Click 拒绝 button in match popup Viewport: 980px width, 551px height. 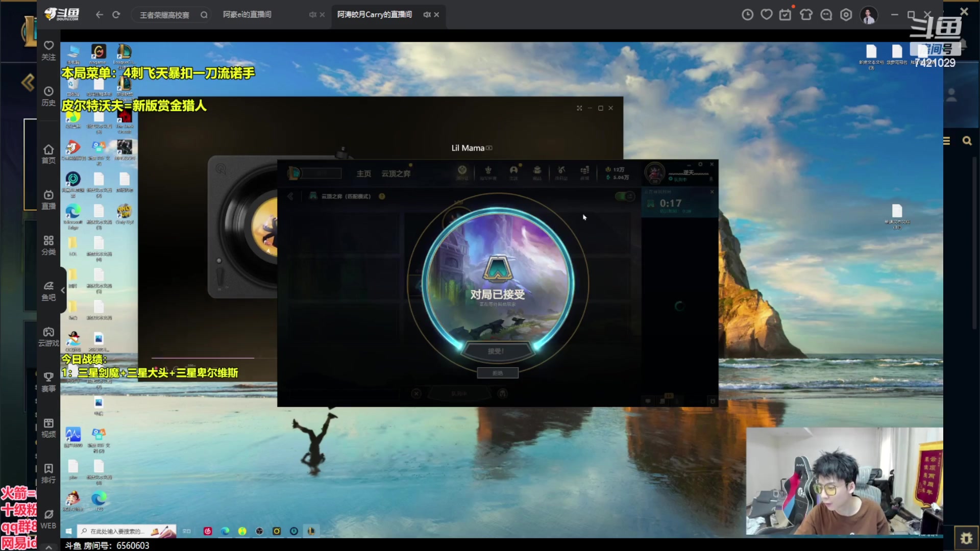tap(498, 373)
